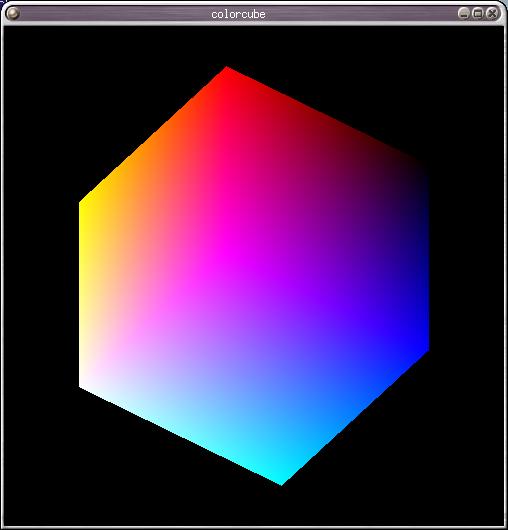
Task: Select the red vertex atop the cube
Action: coord(227,72)
